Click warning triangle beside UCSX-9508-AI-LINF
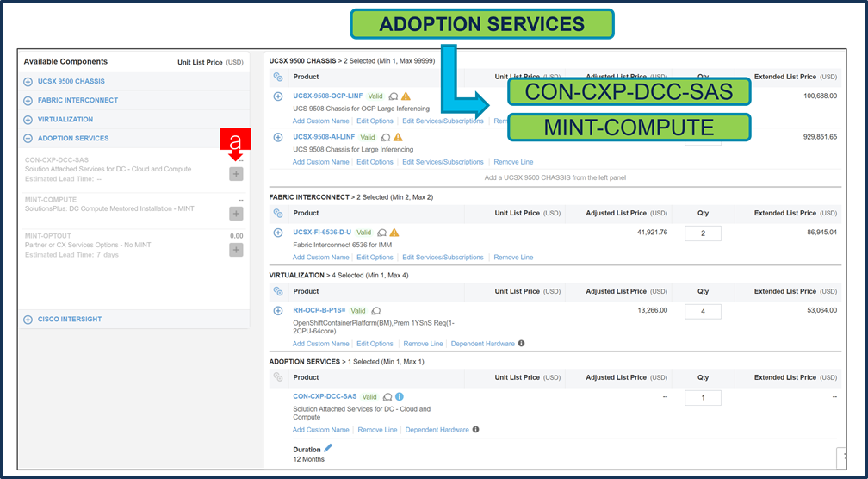Screen dimensions: 868x479 [398, 137]
